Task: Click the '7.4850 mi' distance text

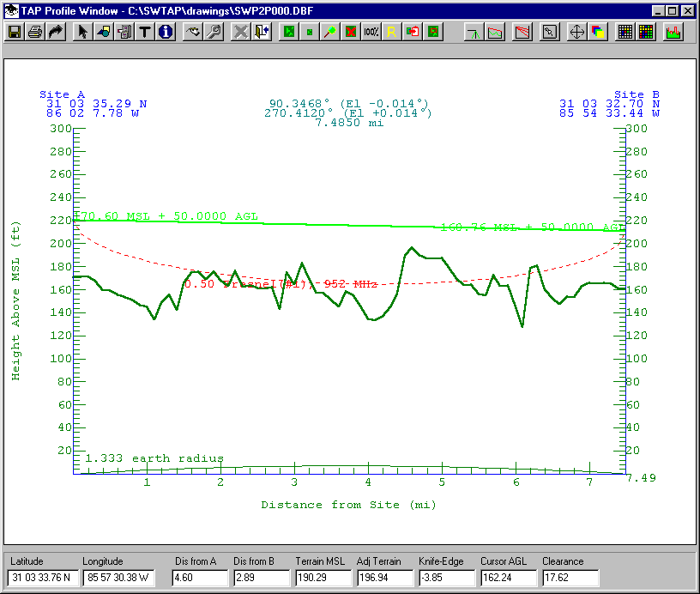Action: tap(349, 123)
